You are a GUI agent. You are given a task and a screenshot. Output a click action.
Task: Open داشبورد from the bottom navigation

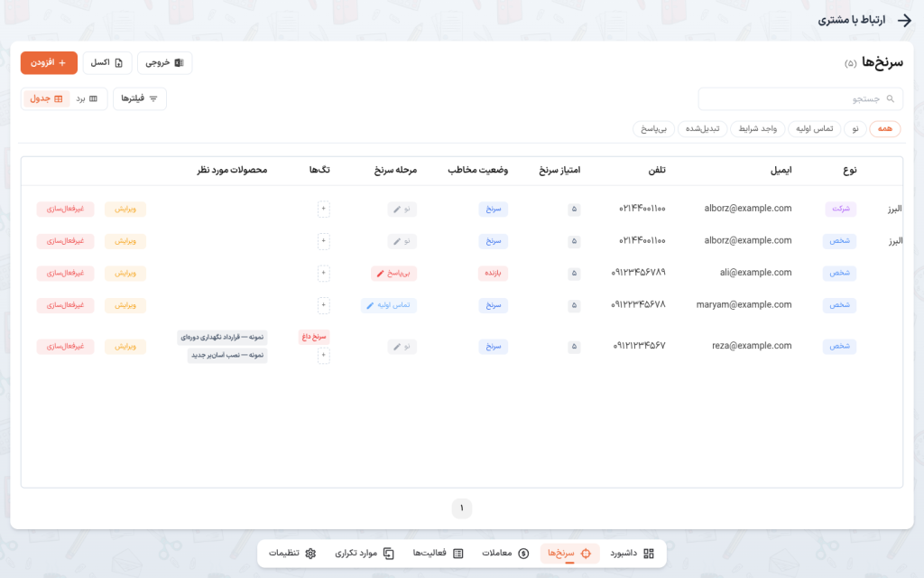pyautogui.click(x=632, y=554)
